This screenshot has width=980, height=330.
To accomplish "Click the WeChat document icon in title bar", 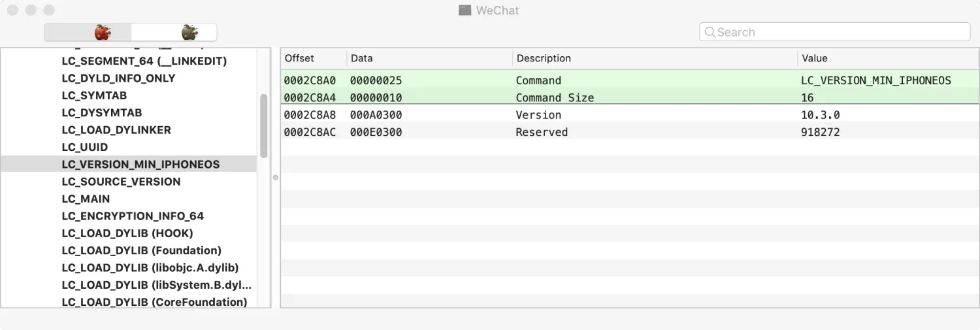I will [465, 10].
